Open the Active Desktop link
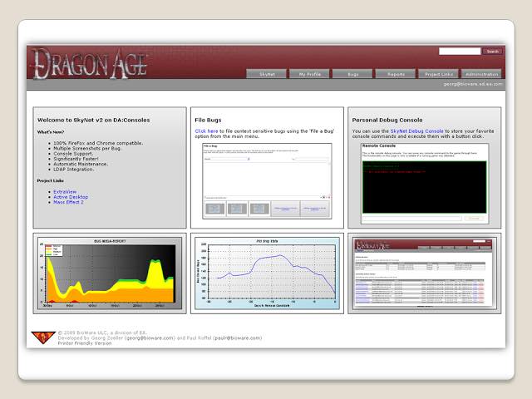The image size is (532, 399). [71, 197]
